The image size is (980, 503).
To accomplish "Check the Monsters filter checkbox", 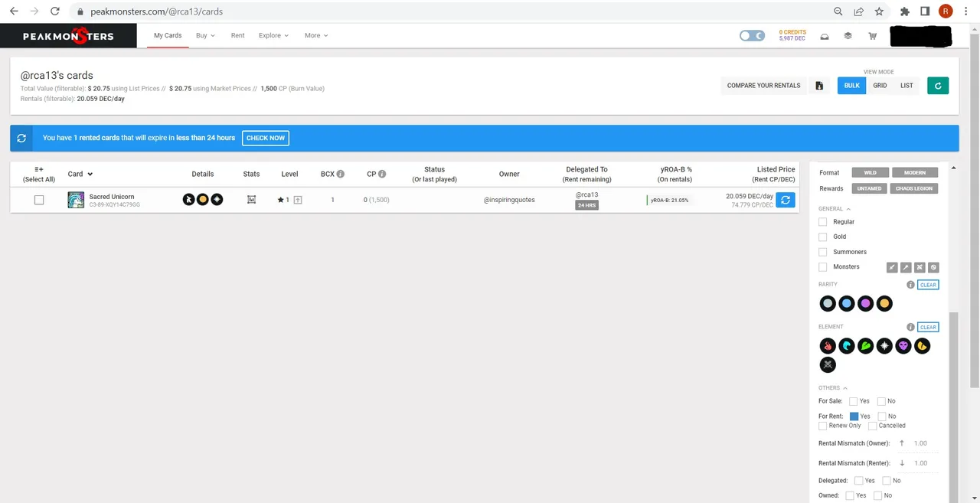I will [823, 267].
